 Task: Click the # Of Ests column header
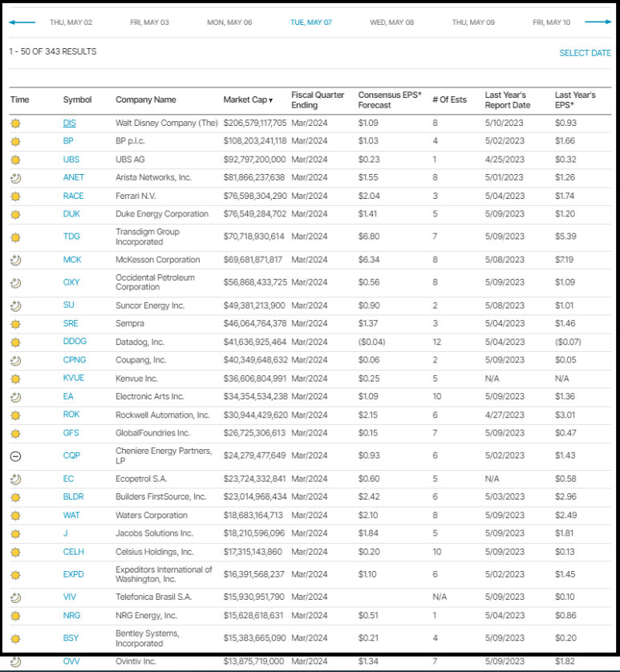click(x=449, y=100)
